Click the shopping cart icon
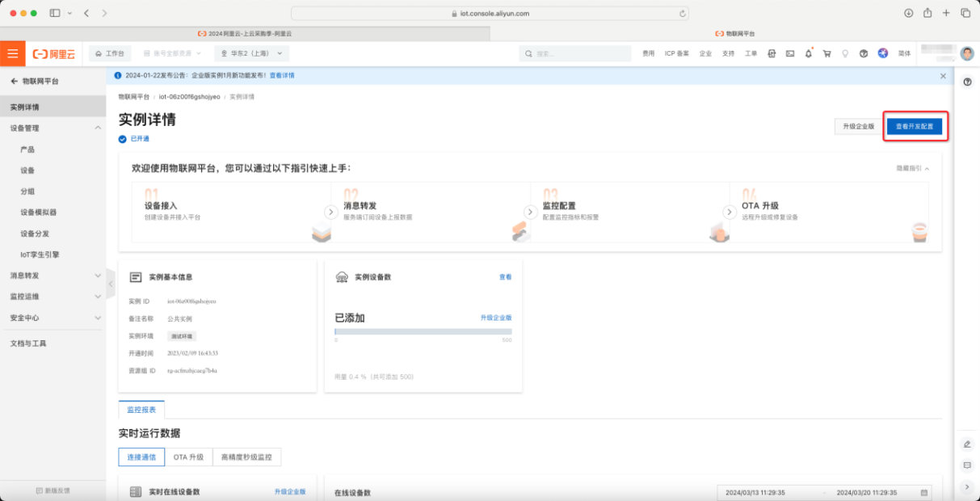 826,53
